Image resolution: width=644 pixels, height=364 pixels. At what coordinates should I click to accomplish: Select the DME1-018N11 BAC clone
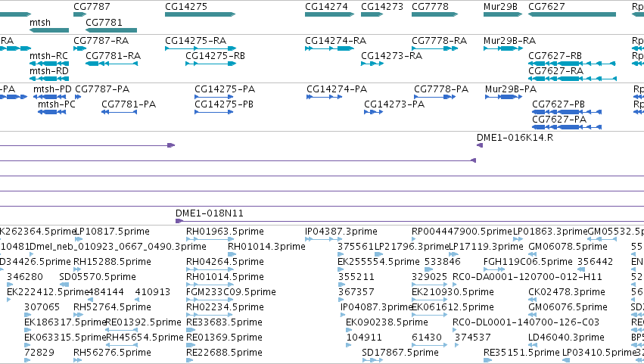pos(210,213)
